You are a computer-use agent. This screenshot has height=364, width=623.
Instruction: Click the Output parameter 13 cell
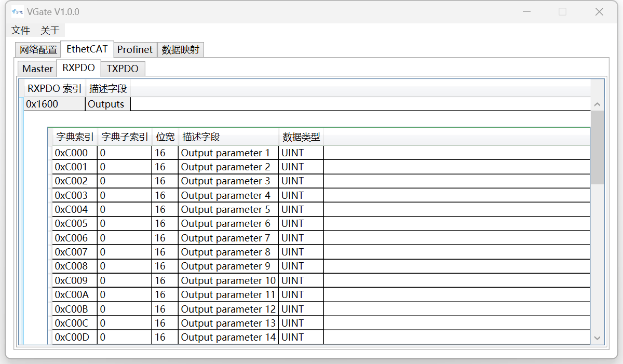tap(228, 323)
